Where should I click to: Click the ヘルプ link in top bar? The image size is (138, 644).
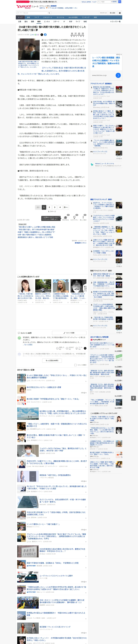point(94,2)
